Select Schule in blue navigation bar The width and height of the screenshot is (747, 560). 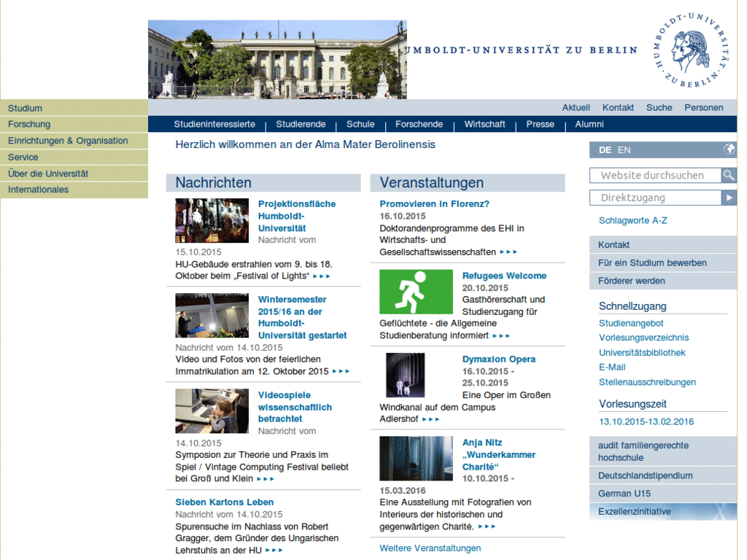(360, 124)
